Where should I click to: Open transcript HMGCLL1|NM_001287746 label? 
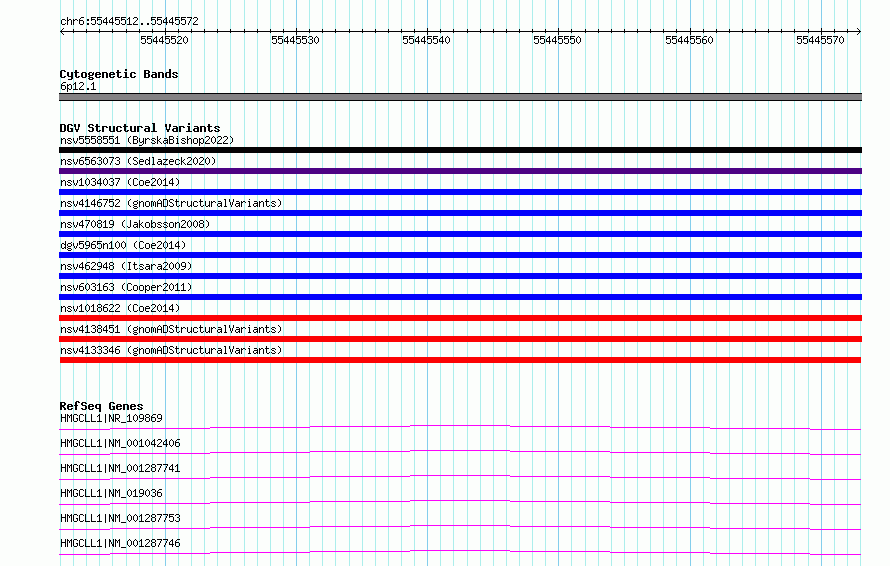(x=120, y=543)
